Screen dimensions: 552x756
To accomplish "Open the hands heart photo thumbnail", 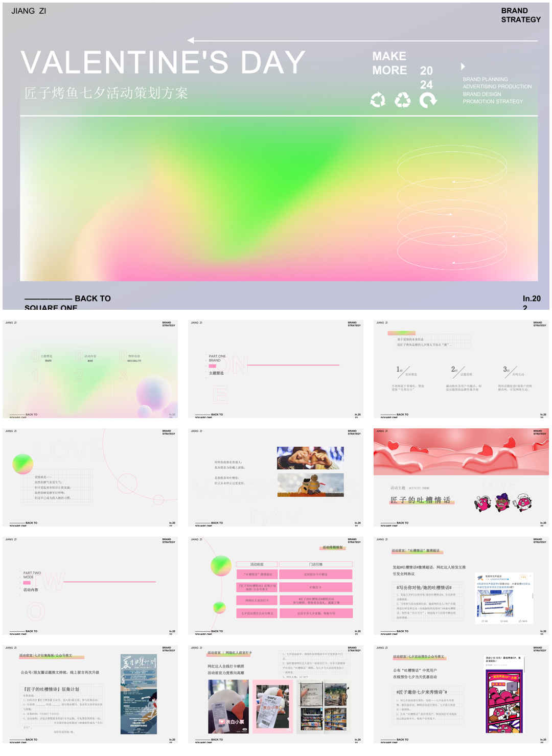I will 310,458.
